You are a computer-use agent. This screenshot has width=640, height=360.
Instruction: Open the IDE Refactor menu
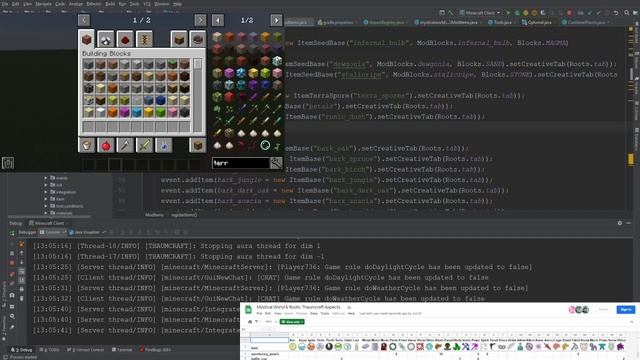click(x=93, y=4)
